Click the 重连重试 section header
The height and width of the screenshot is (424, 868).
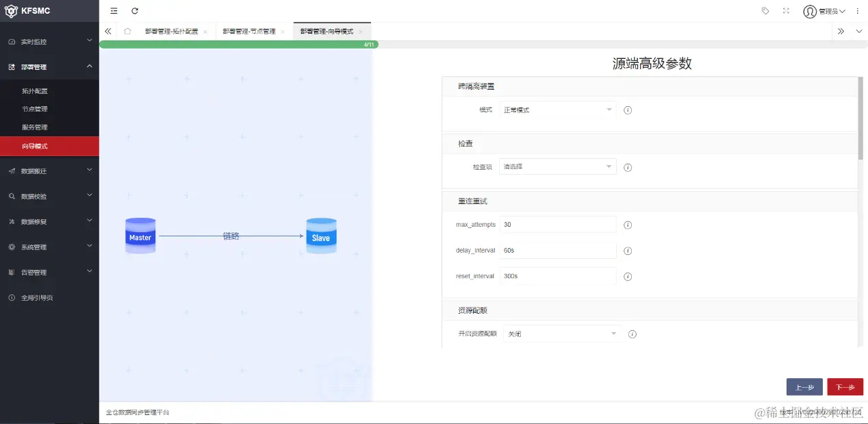point(650,201)
